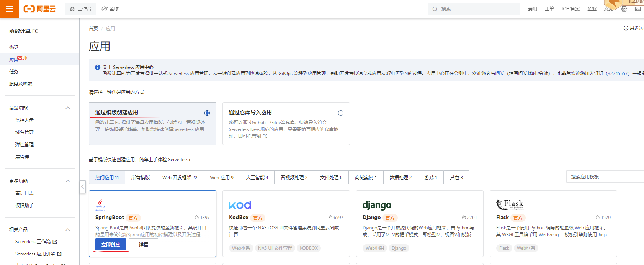Open the ICP 备案 link
This screenshot has width=644, height=265.
[570, 9]
